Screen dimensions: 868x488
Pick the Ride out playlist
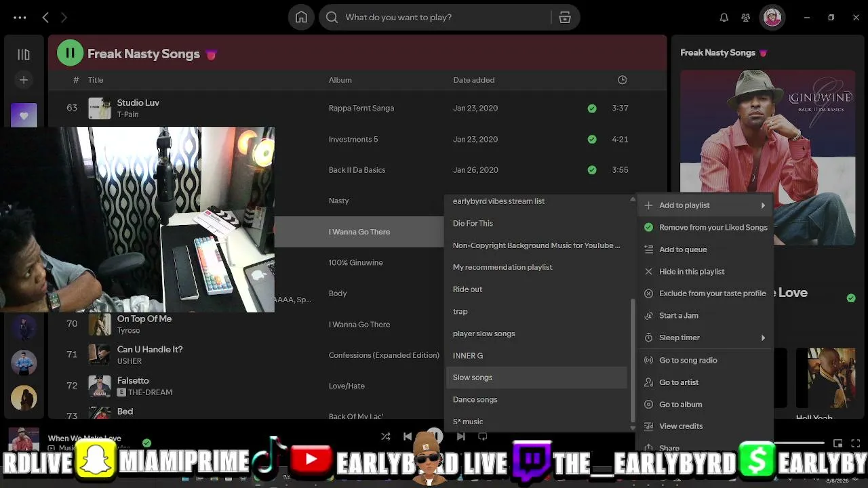click(x=536, y=289)
